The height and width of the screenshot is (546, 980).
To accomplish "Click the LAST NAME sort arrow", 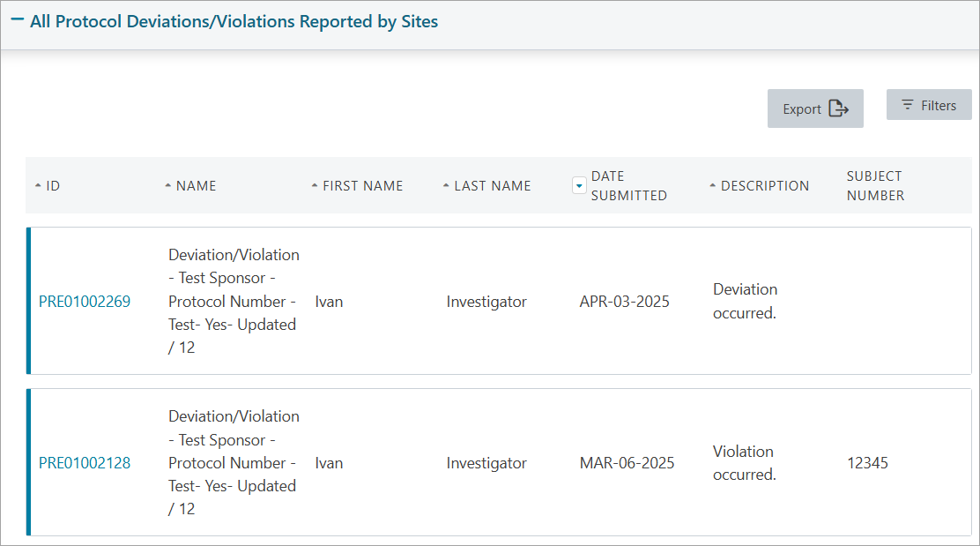I will coord(445,185).
